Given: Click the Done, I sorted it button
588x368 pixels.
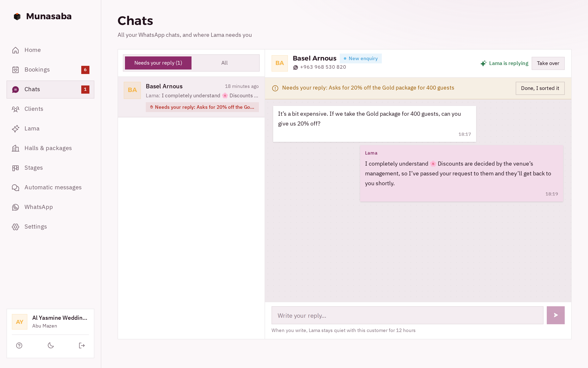Looking at the screenshot, I should [540, 88].
